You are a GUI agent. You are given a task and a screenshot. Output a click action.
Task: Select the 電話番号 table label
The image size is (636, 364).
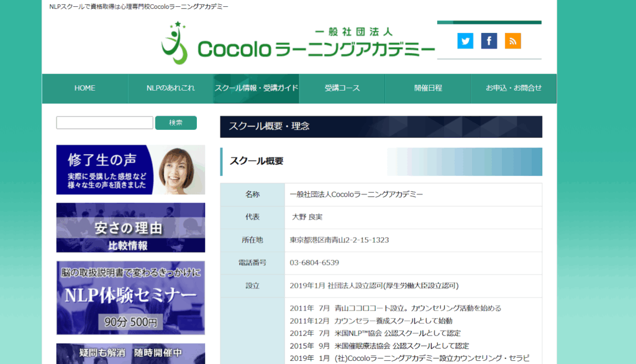point(252,263)
